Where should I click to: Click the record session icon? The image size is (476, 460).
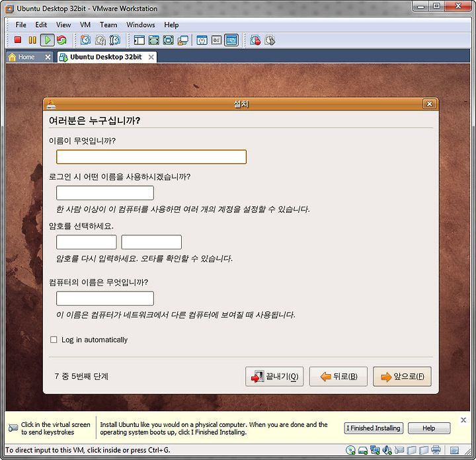pyautogui.click(x=255, y=40)
